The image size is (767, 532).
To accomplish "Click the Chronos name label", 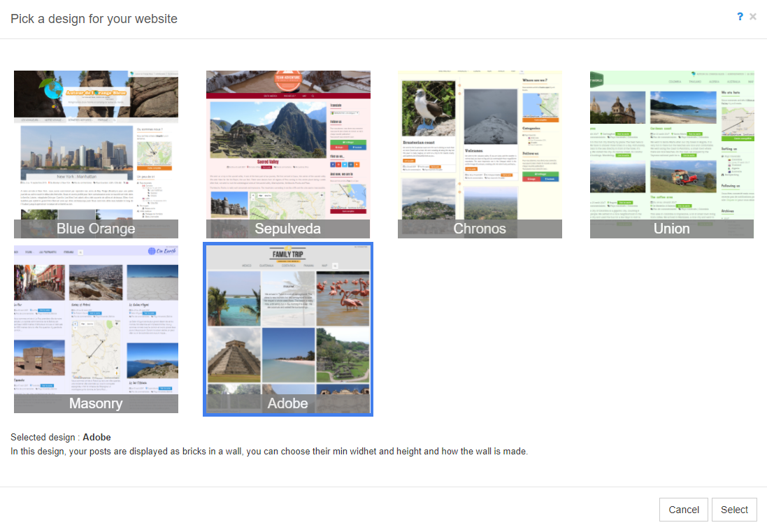I will 480,228.
